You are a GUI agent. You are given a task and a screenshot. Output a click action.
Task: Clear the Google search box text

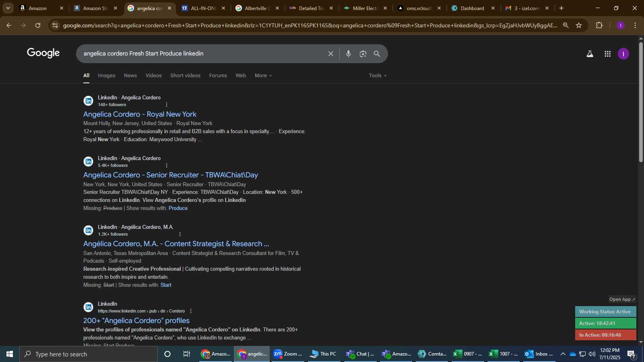(330, 54)
